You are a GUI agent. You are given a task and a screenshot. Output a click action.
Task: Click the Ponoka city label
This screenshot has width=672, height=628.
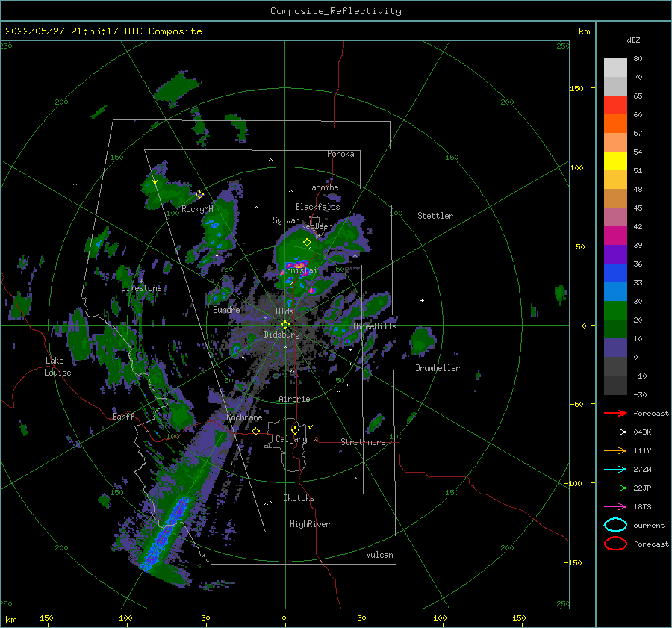[340, 154]
